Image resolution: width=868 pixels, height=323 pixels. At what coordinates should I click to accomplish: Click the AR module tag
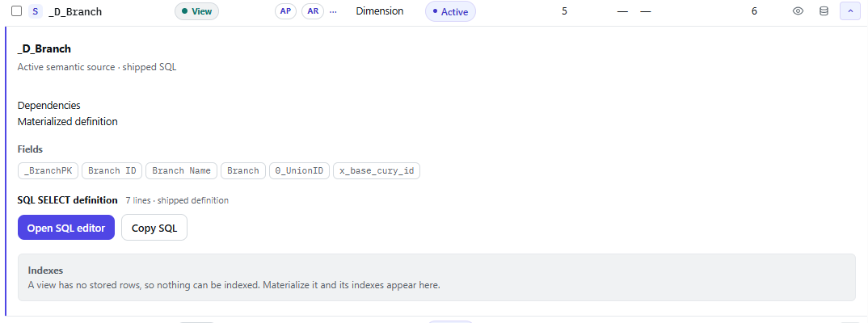tap(313, 11)
